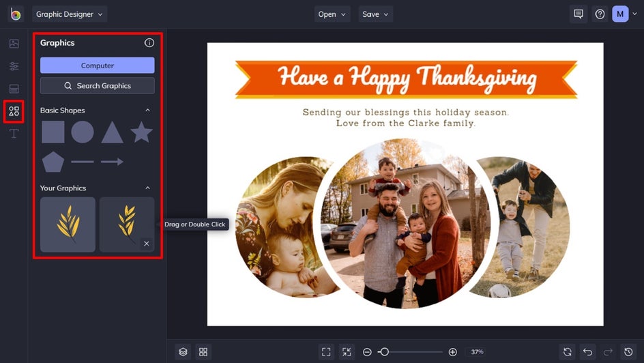Open the M user avatar
The height and width of the screenshot is (363, 644).
click(x=620, y=14)
